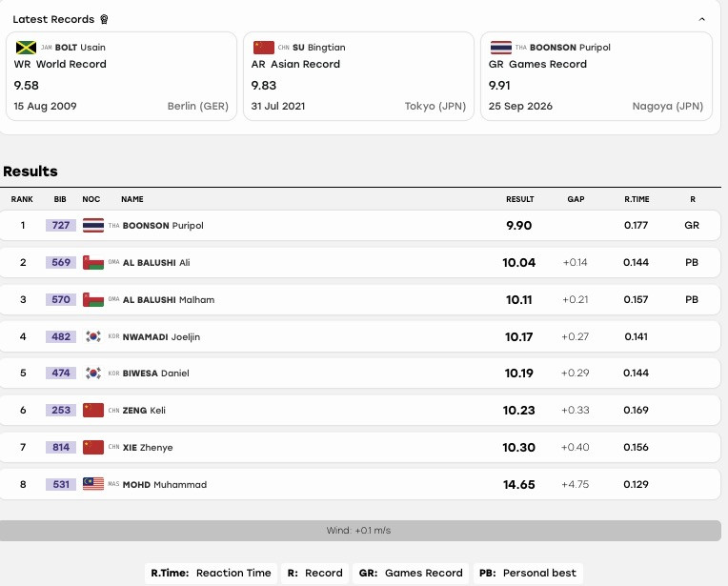Image resolution: width=728 pixels, height=586 pixels.
Task: Select bib number 727 badge
Action: click(x=61, y=225)
